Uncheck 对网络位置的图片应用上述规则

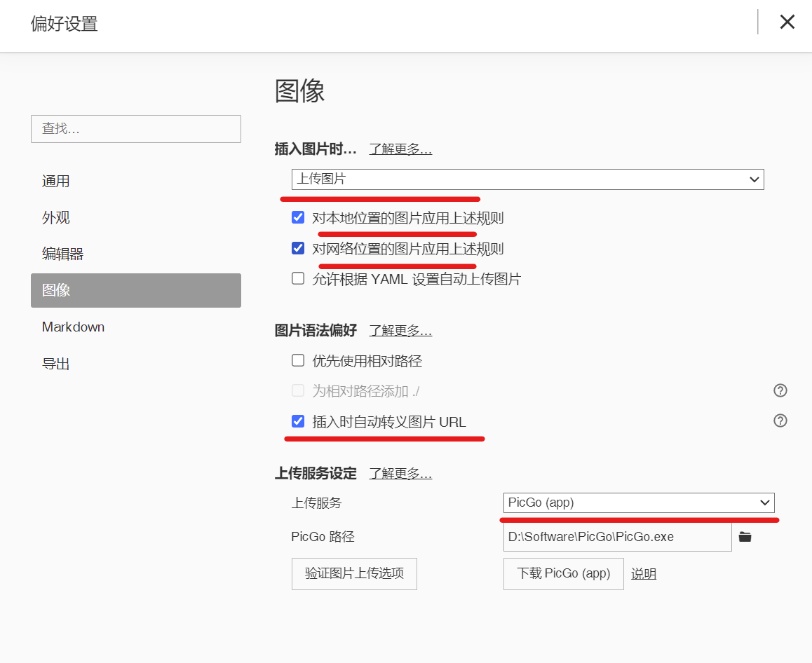297,248
